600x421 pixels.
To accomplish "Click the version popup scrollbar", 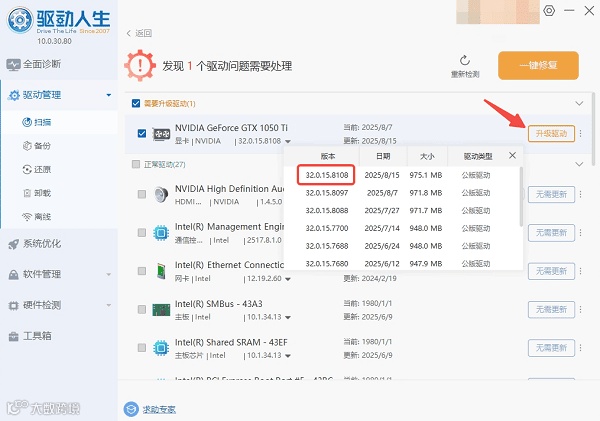I will pos(521,196).
